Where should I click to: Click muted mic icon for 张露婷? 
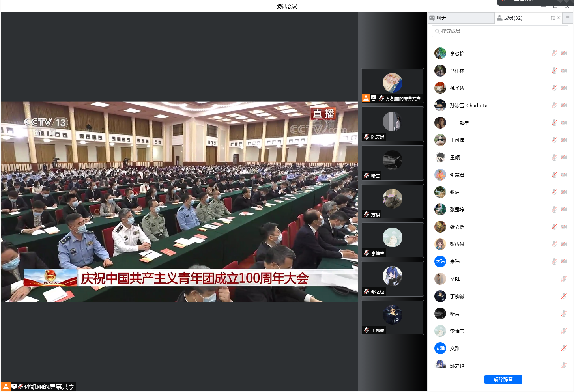pyautogui.click(x=554, y=209)
